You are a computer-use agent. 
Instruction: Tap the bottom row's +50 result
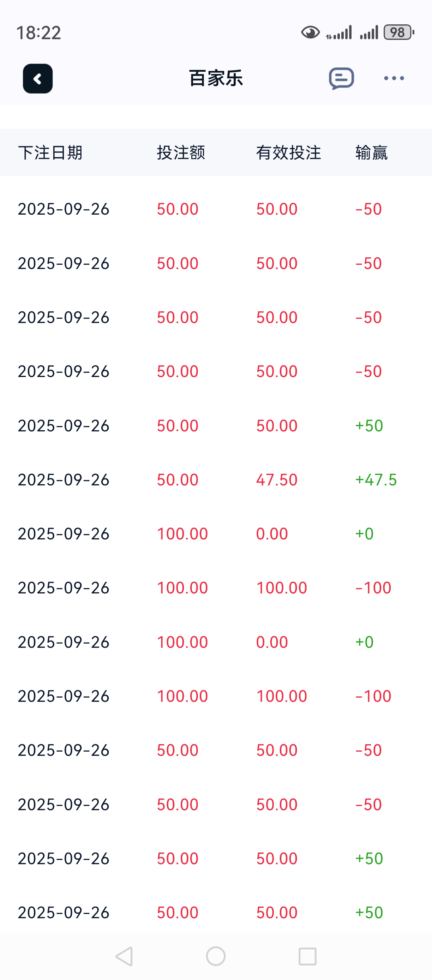pyautogui.click(x=369, y=912)
